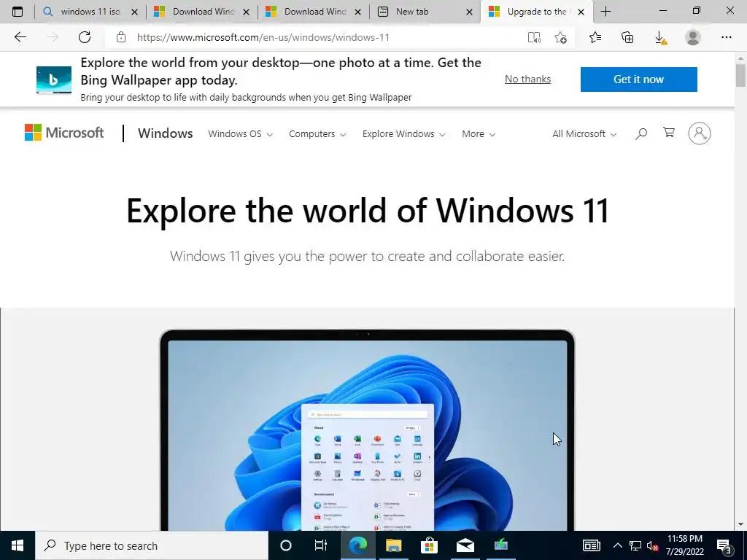Open Cortana from the taskbar
The width and height of the screenshot is (747, 560).
286,545
